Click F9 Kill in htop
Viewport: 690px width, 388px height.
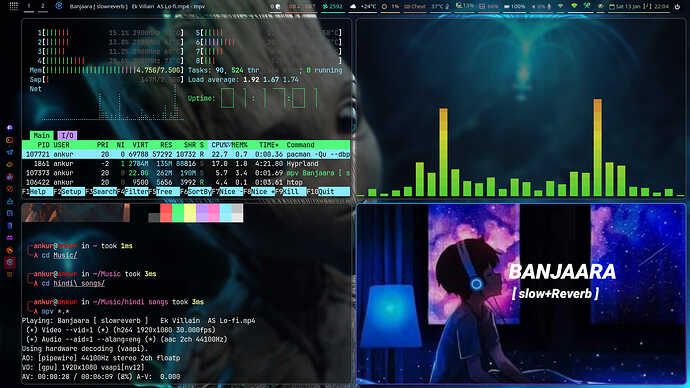pyautogui.click(x=290, y=192)
